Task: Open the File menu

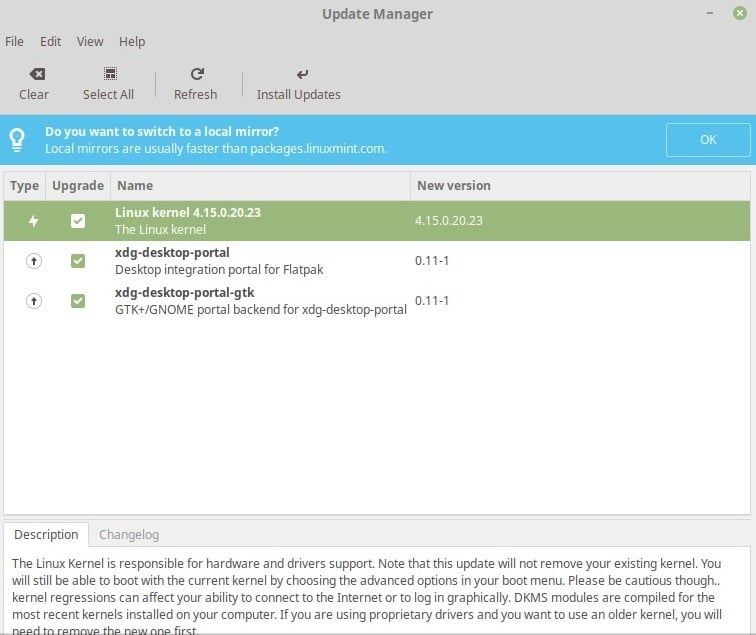Action: (x=14, y=41)
